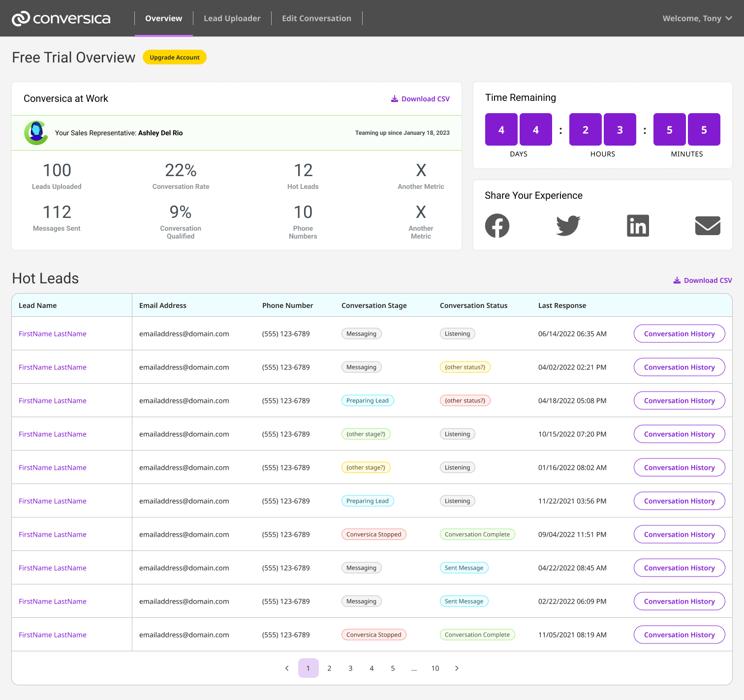This screenshot has width=744, height=700.
Task: Go to page 5 in pagination
Action: click(x=393, y=668)
